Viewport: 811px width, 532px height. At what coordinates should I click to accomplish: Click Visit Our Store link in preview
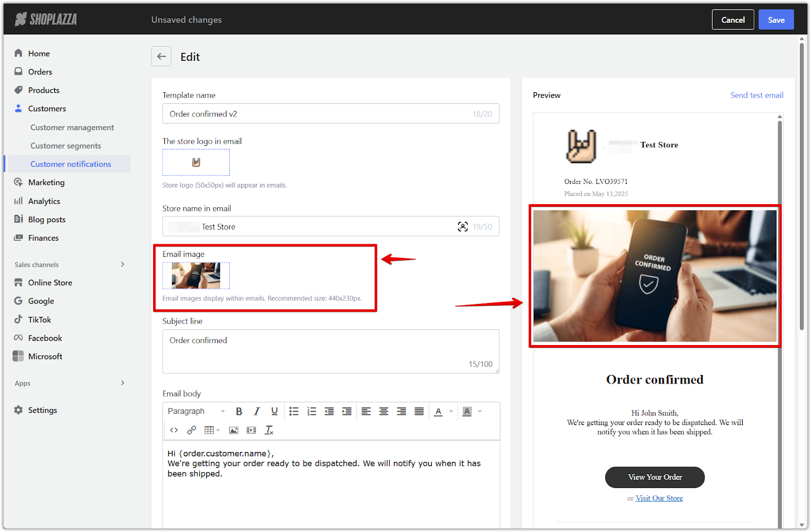659,499
